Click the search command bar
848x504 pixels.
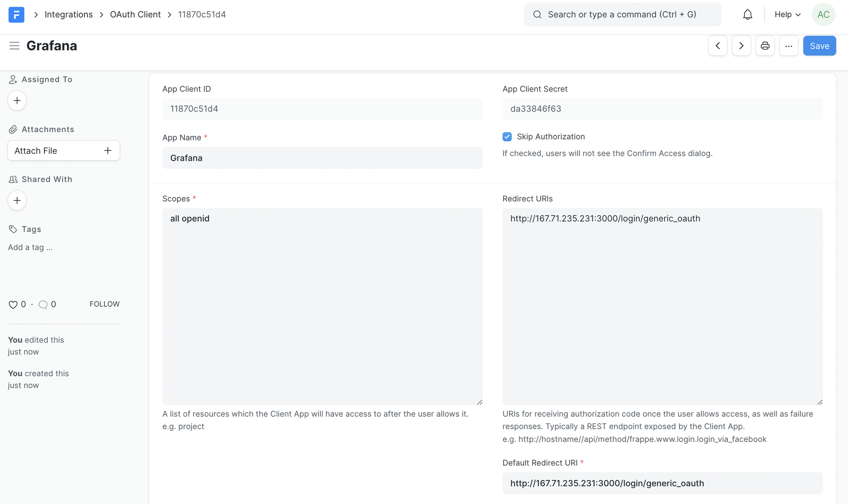[622, 14]
